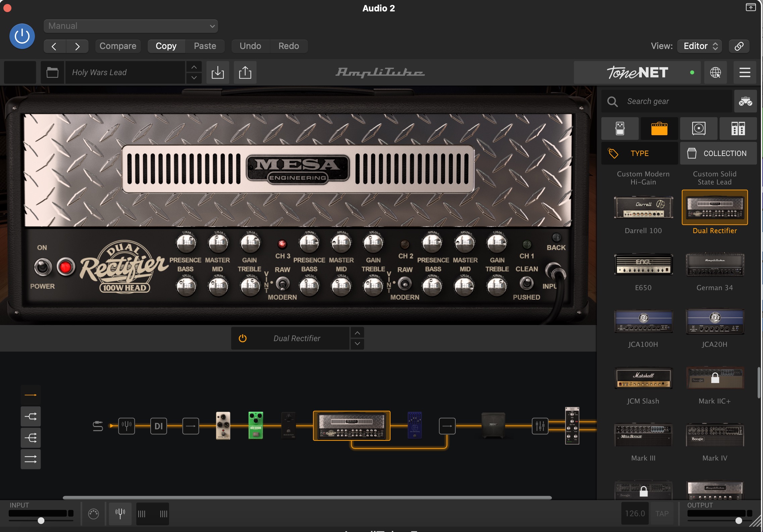Click the export share preset icon

pos(245,72)
